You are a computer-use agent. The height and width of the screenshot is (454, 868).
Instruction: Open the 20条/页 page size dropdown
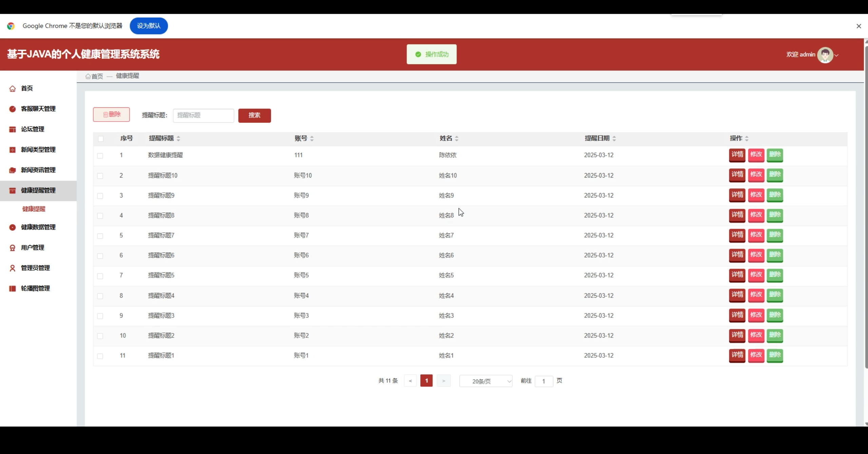click(x=486, y=381)
